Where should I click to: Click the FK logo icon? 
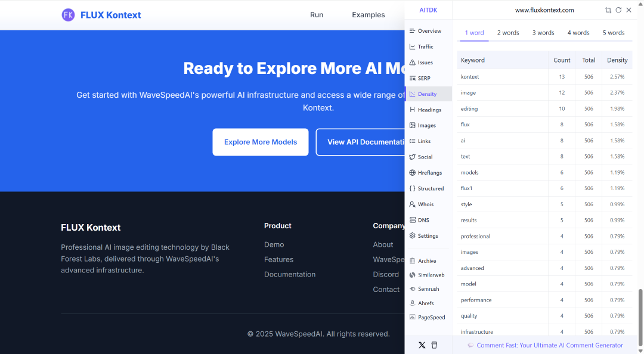[x=68, y=15]
